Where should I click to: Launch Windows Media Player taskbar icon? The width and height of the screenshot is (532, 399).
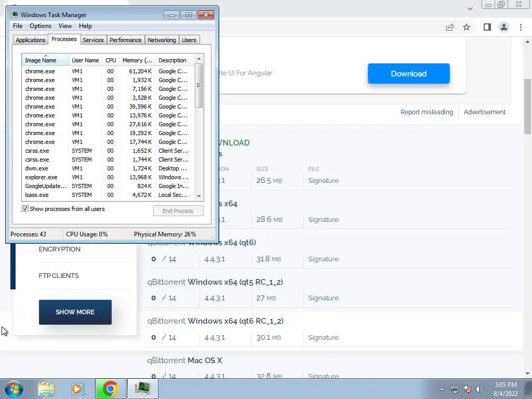coord(77,389)
